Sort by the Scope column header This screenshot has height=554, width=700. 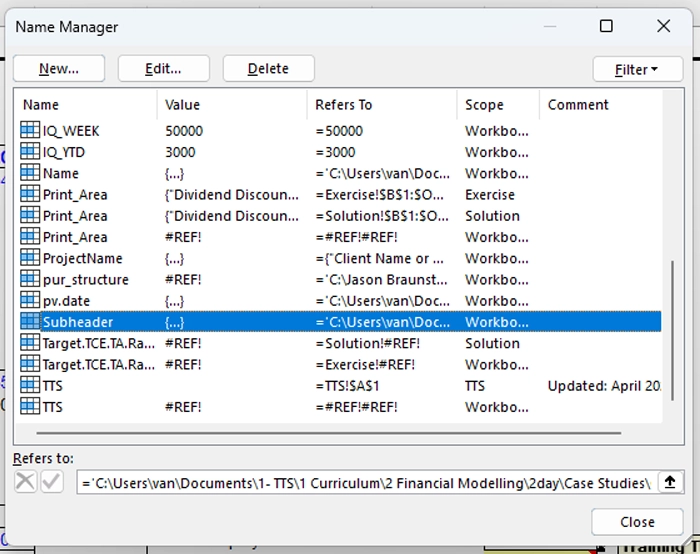coord(498,104)
